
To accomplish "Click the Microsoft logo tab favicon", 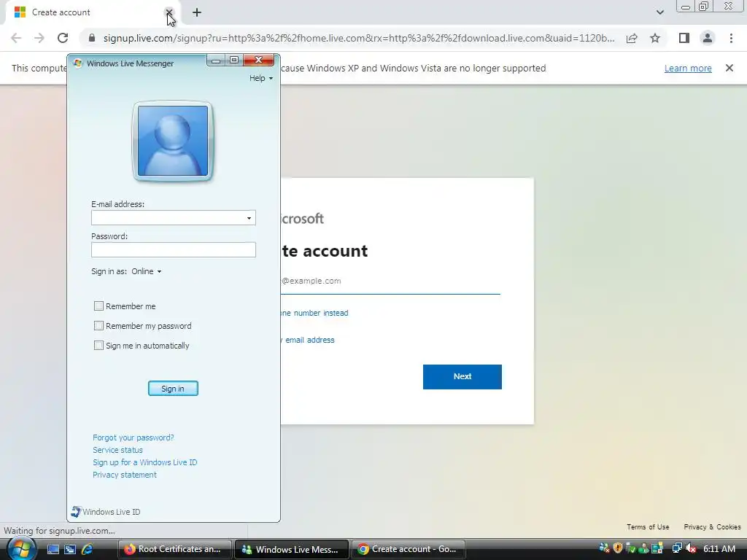I will click(x=20, y=12).
